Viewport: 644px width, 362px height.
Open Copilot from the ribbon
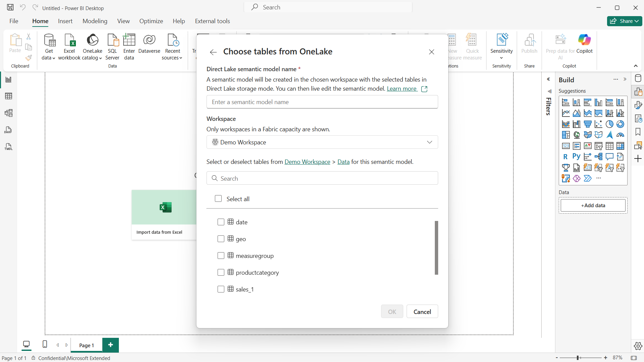click(584, 44)
